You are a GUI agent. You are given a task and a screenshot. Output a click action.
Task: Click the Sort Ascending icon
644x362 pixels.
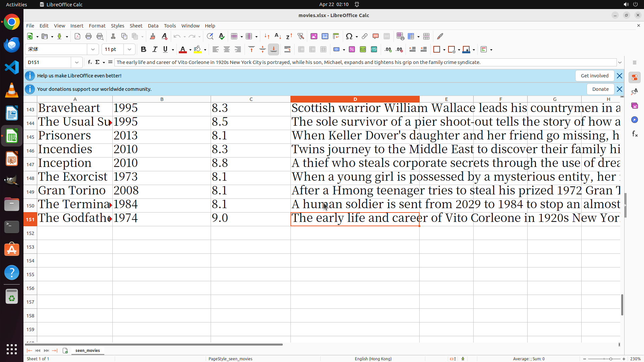click(x=278, y=36)
